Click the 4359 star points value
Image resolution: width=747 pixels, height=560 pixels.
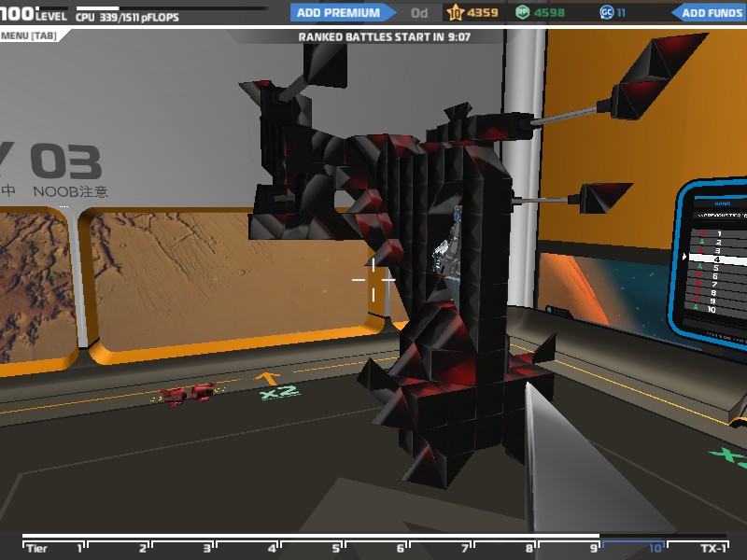coord(482,13)
